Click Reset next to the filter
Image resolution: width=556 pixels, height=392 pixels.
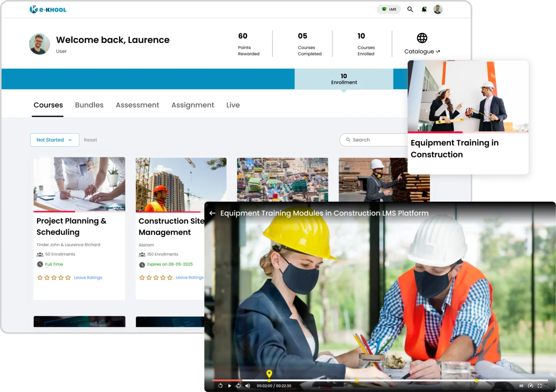90,140
